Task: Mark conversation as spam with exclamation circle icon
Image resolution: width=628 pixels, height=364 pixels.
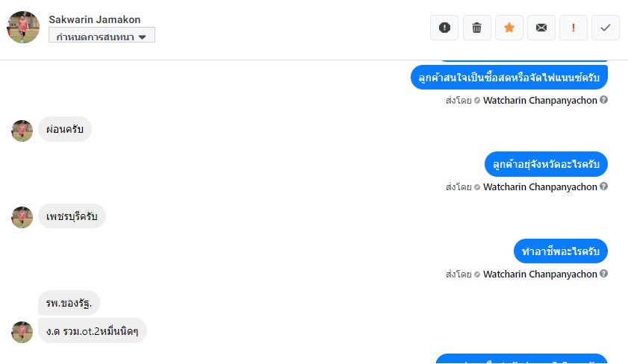Action: pos(444,28)
